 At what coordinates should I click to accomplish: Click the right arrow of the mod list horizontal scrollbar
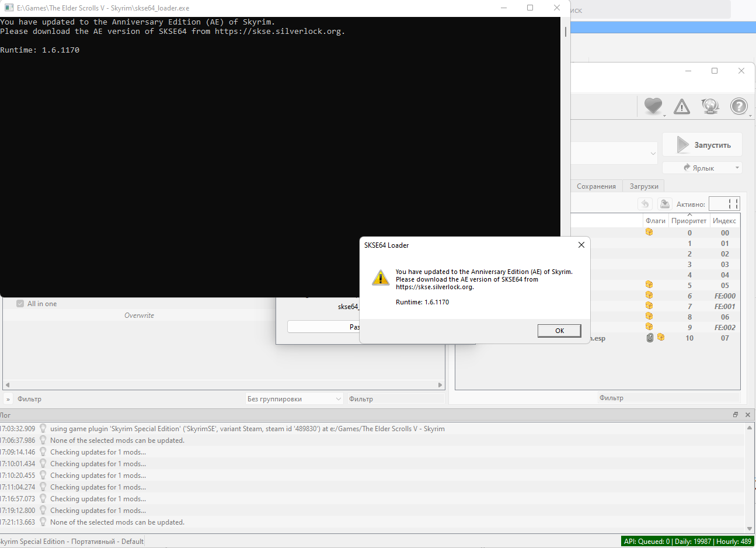(x=441, y=385)
